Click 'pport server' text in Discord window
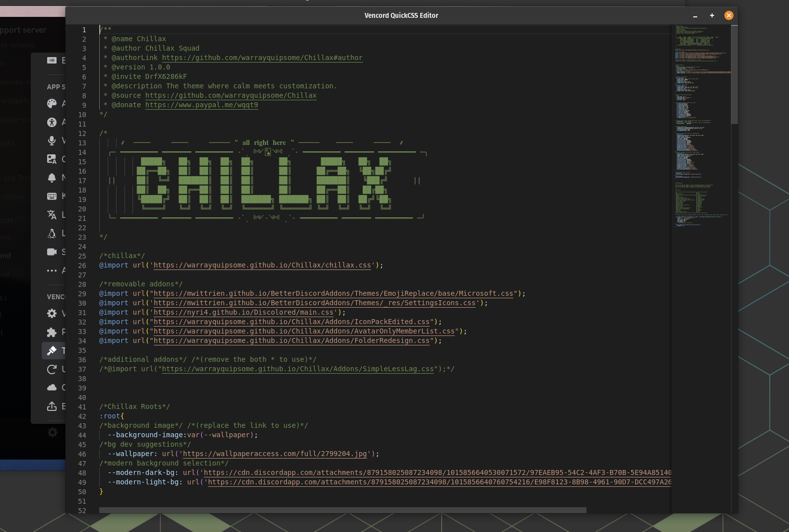 click(23, 30)
